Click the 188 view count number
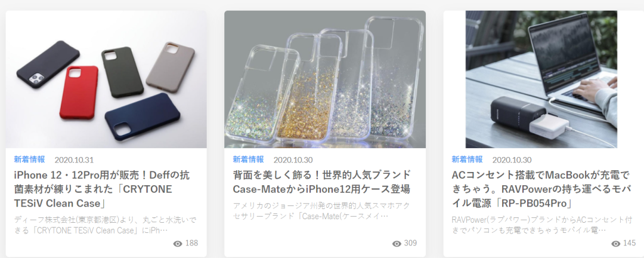The height and width of the screenshot is (258, 644). point(191,243)
